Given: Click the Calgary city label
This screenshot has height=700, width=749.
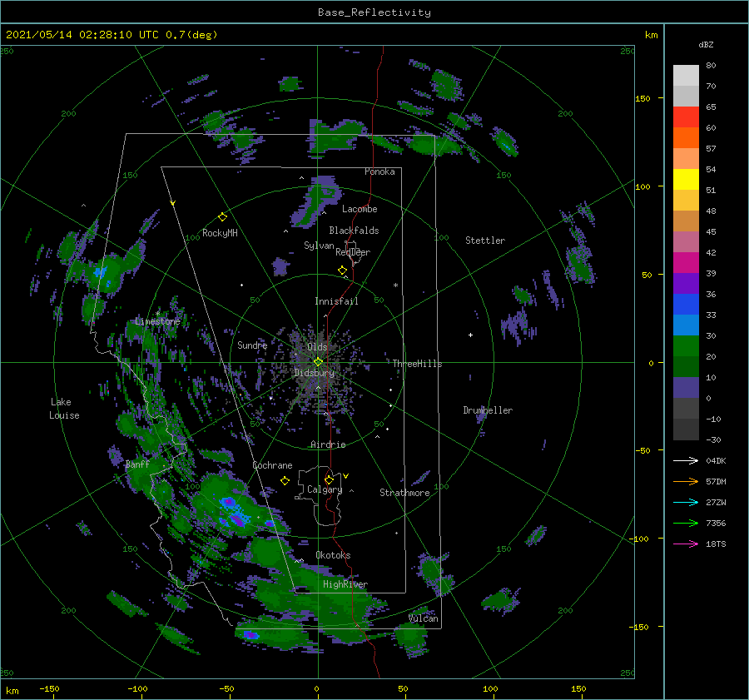Looking at the screenshot, I should pyautogui.click(x=325, y=489).
